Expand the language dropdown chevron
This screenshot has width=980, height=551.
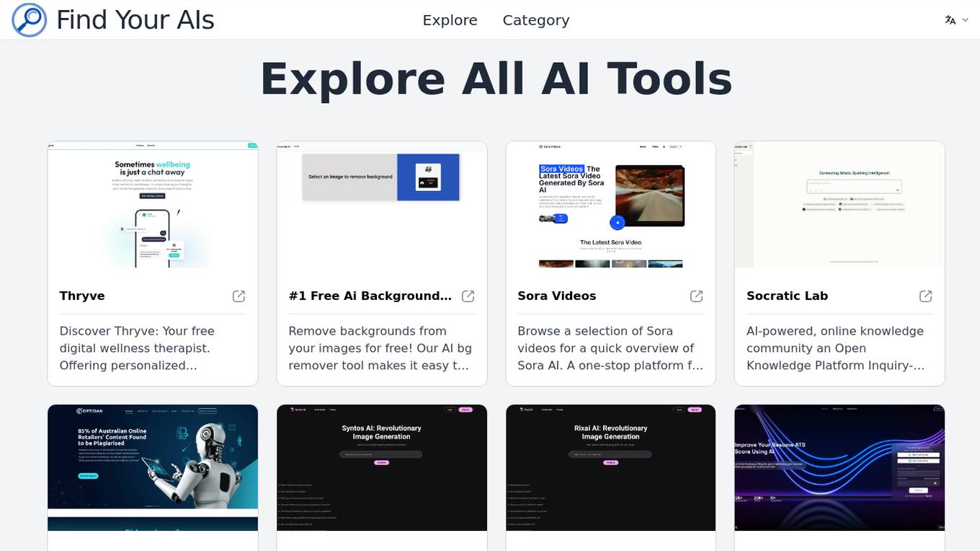[x=966, y=20]
